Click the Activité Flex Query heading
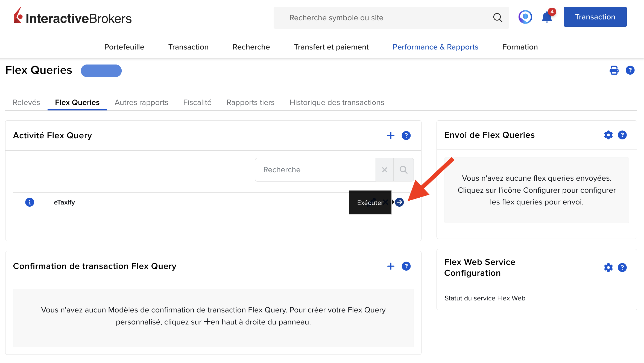Image resolution: width=644 pixels, height=363 pixels. point(52,136)
